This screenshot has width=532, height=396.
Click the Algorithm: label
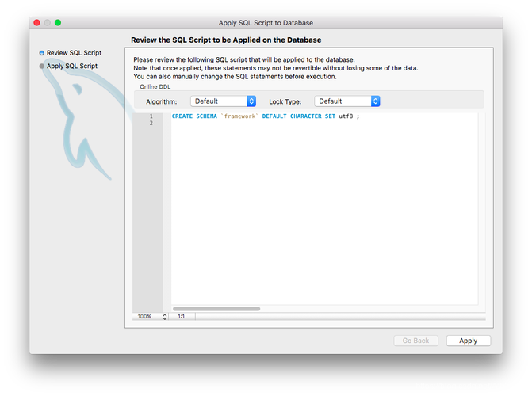pyautogui.click(x=162, y=101)
